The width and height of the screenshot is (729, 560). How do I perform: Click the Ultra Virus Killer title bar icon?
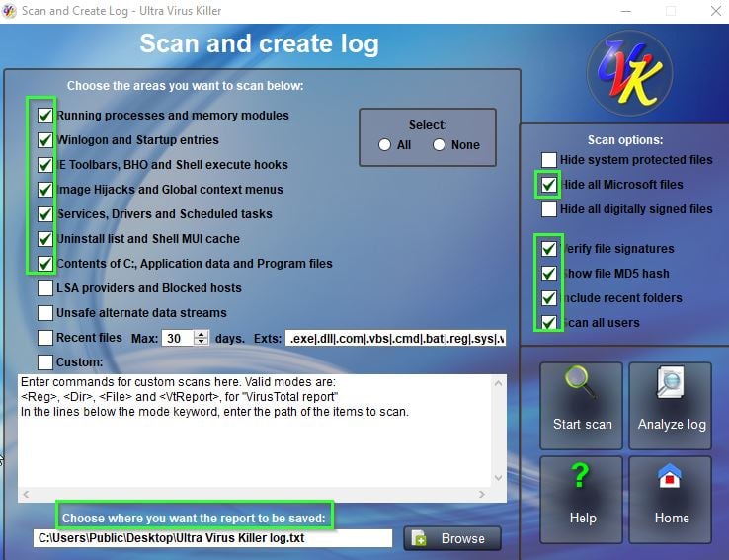coord(9,11)
